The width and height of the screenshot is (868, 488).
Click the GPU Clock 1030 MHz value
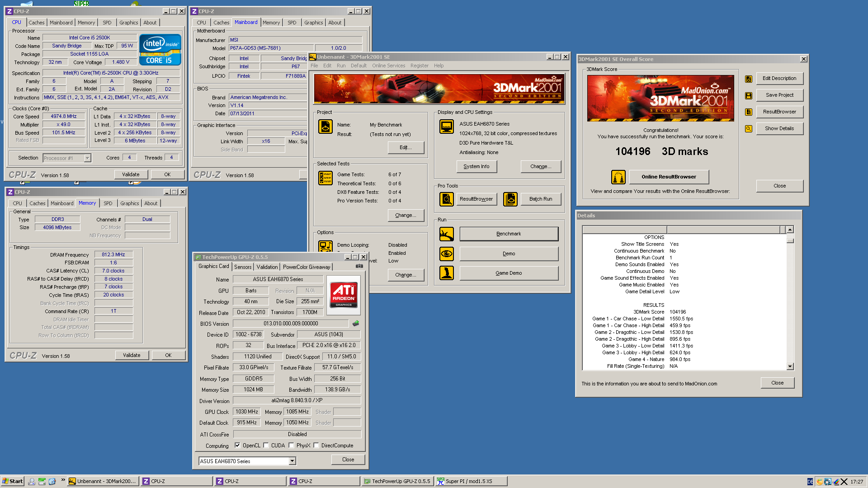[x=246, y=412]
